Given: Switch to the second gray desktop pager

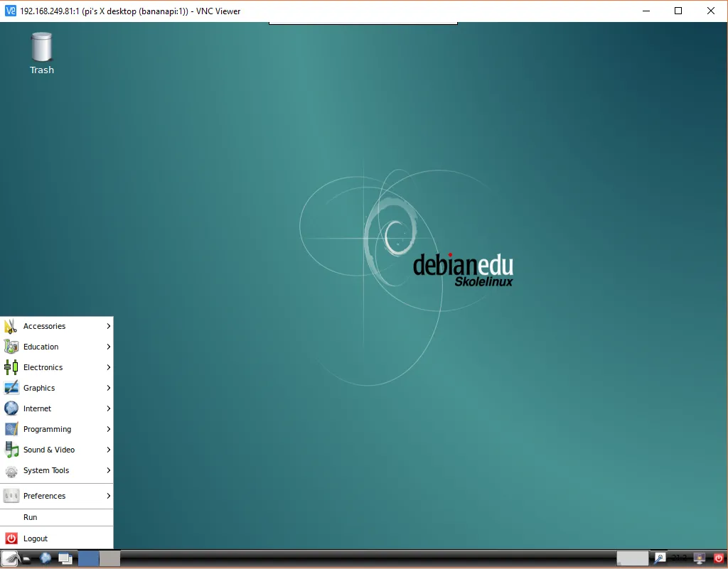Looking at the screenshot, I should pos(110,558).
